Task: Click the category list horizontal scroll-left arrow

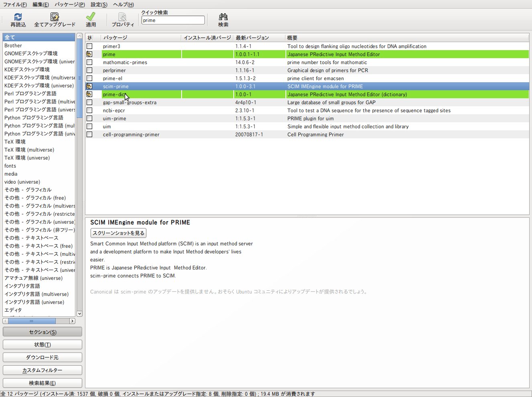Action: (6, 321)
